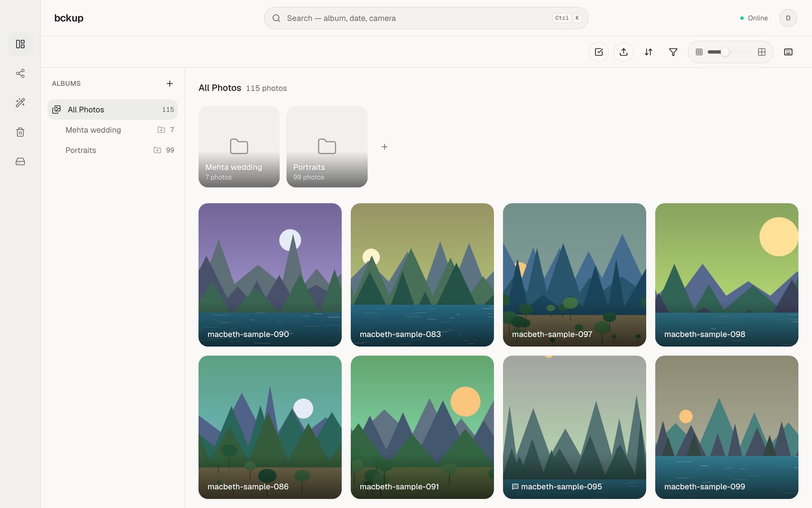Select All Photos in the albums list
The height and width of the screenshot is (508, 812).
(112, 109)
